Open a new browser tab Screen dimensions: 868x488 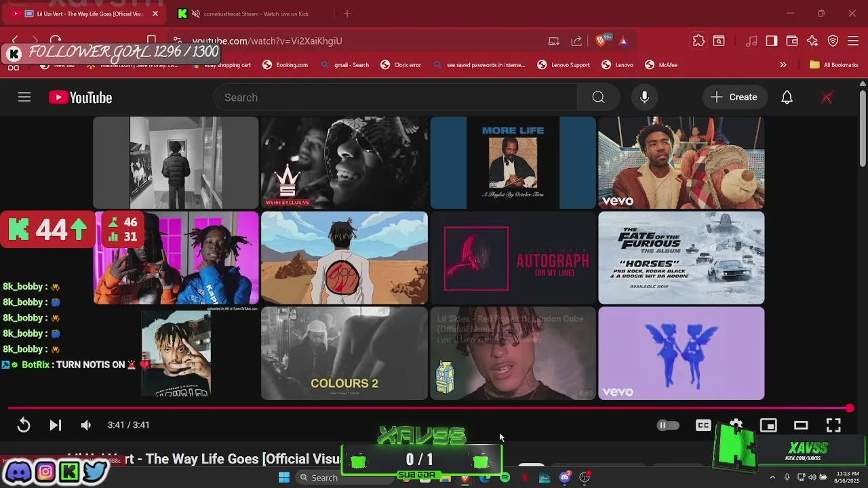tap(347, 14)
